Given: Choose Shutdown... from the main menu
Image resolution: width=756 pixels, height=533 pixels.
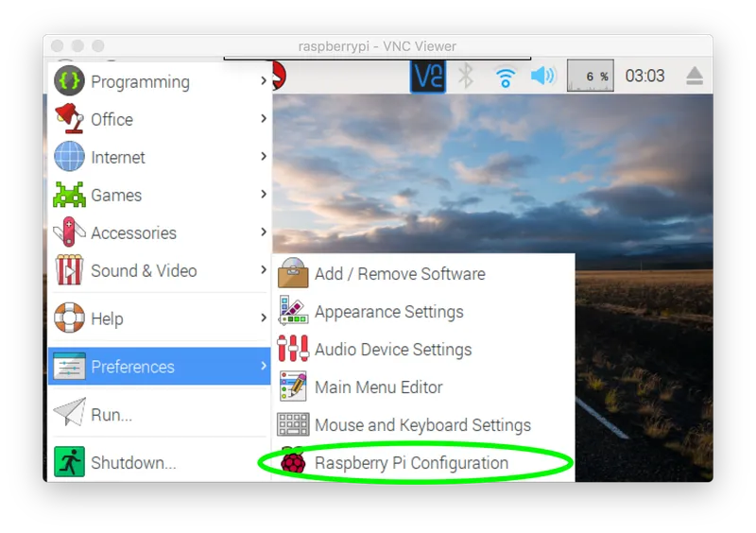Looking at the screenshot, I should click(160, 462).
